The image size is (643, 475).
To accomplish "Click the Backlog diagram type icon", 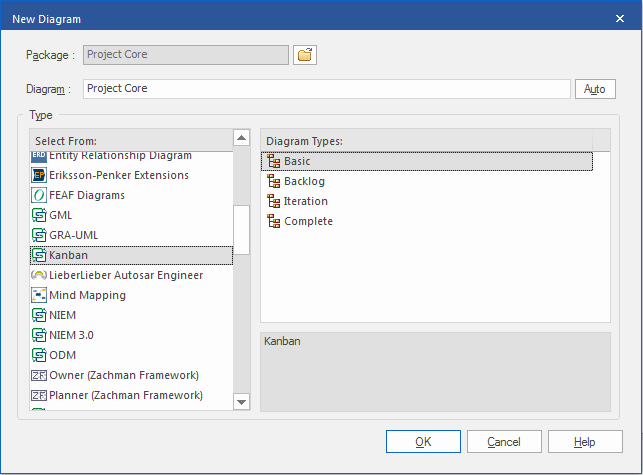I will (274, 181).
